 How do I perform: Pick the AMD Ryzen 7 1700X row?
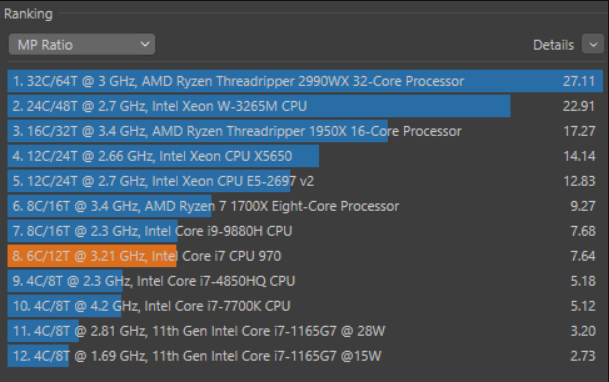[x=305, y=206]
